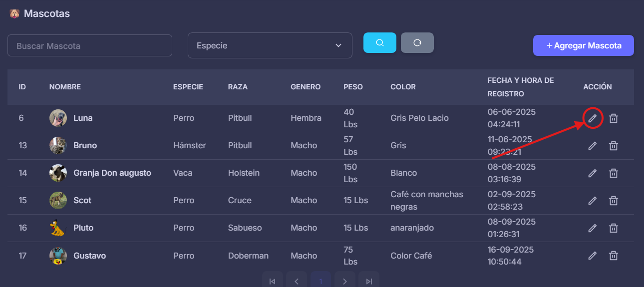Select page 1 in pagination
This screenshot has width=644, height=287.
(x=321, y=281)
